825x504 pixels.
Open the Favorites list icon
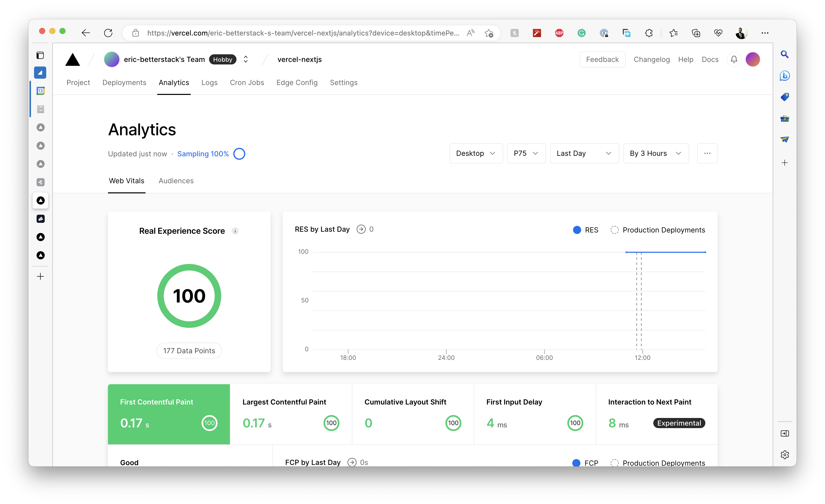click(x=673, y=33)
